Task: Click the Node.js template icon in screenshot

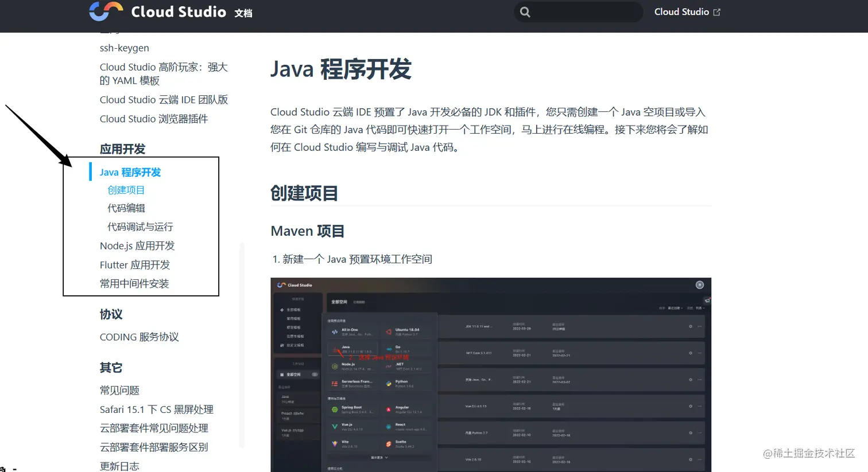Action: coord(335,366)
